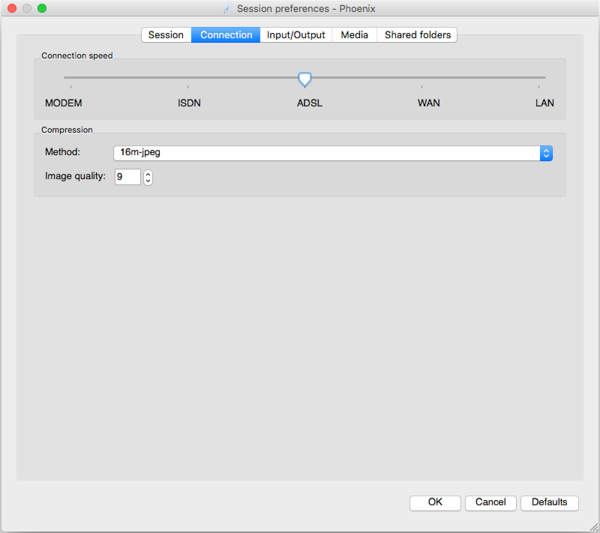The width and height of the screenshot is (600, 533).
Task: Open the Shared folders tab
Action: coord(418,35)
